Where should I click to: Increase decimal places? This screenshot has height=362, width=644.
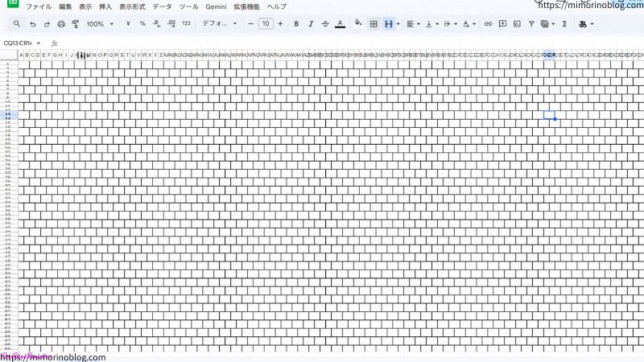(x=171, y=24)
